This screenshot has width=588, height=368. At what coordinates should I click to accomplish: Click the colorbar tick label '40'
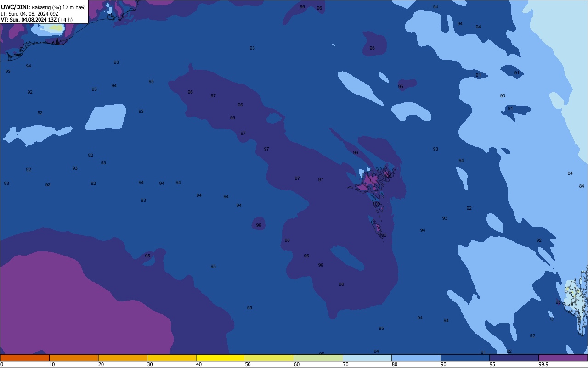(x=199, y=364)
